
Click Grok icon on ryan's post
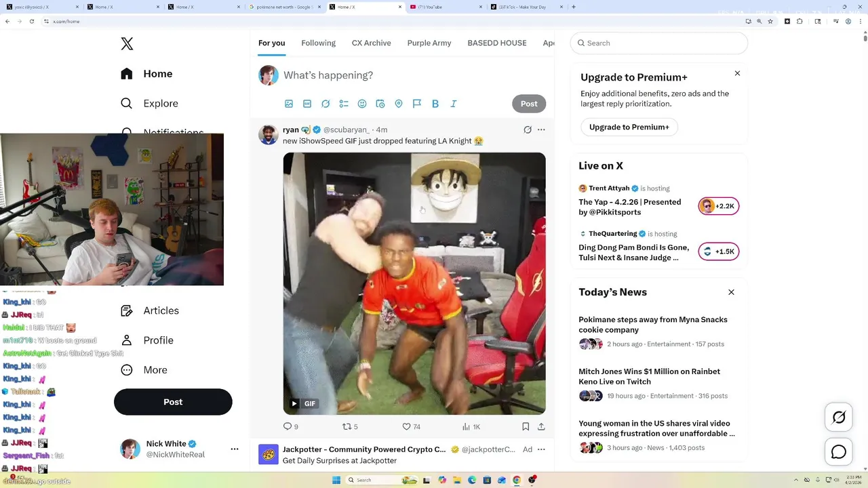pyautogui.click(x=528, y=129)
